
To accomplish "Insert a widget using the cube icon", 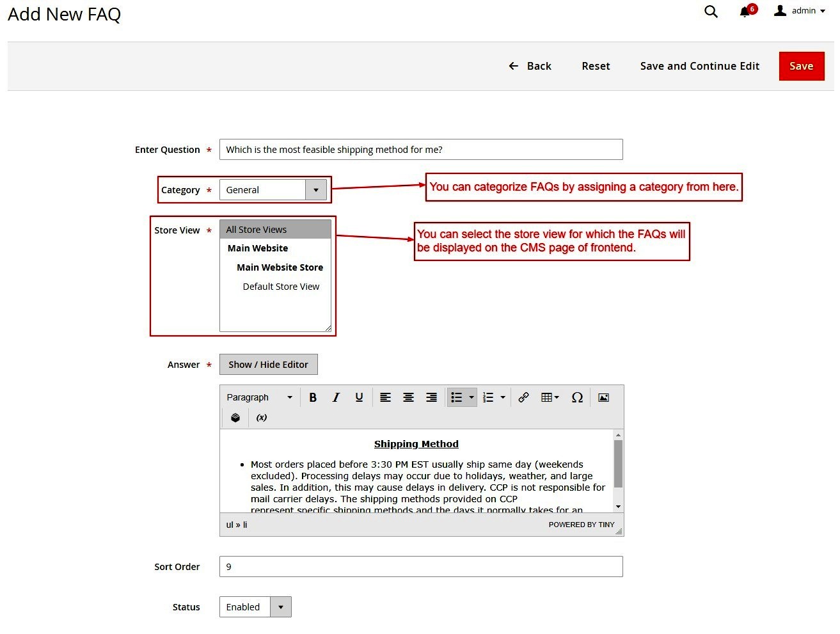I will [235, 417].
